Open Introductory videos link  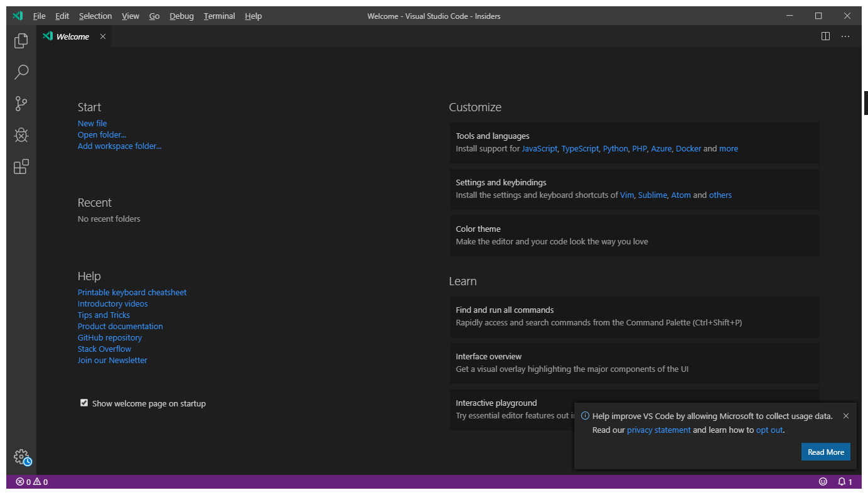tap(113, 303)
